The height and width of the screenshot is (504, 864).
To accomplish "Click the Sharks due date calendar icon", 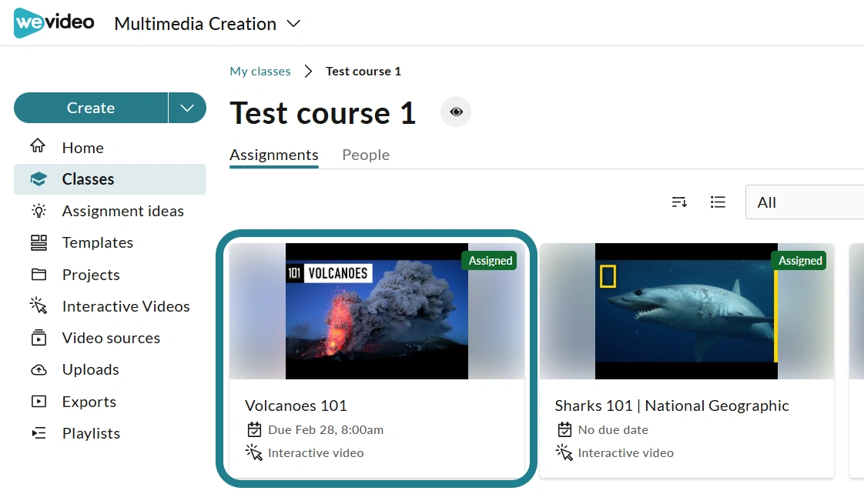I will [564, 429].
